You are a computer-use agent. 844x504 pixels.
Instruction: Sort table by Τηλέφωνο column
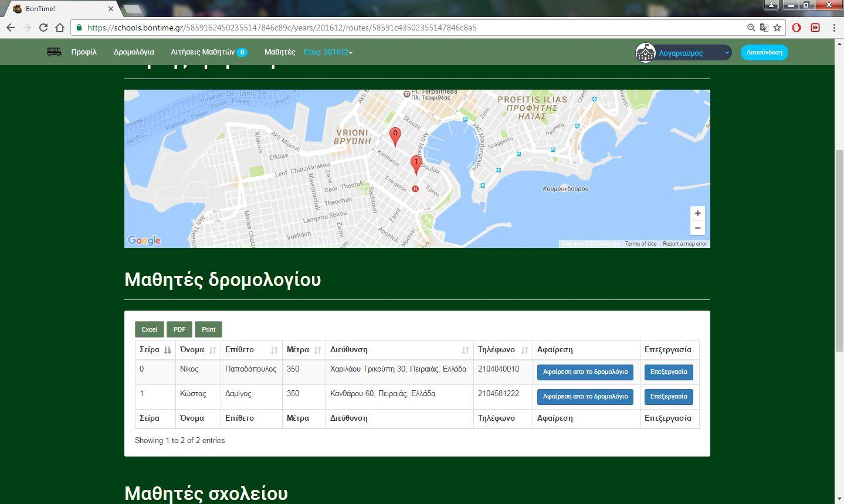[x=503, y=350]
